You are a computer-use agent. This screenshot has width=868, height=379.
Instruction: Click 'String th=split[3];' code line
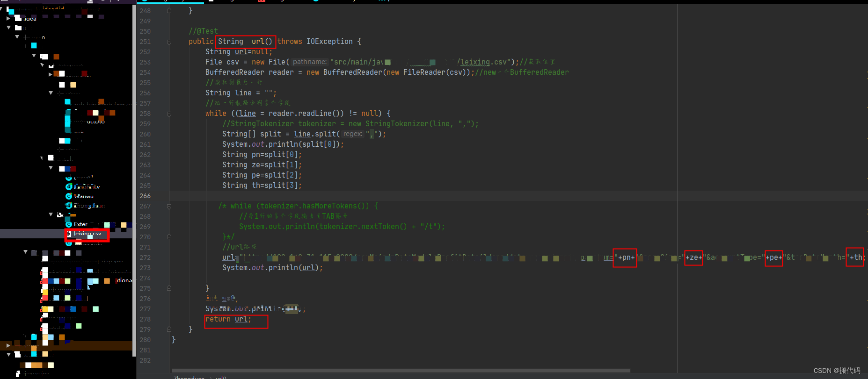click(x=262, y=186)
